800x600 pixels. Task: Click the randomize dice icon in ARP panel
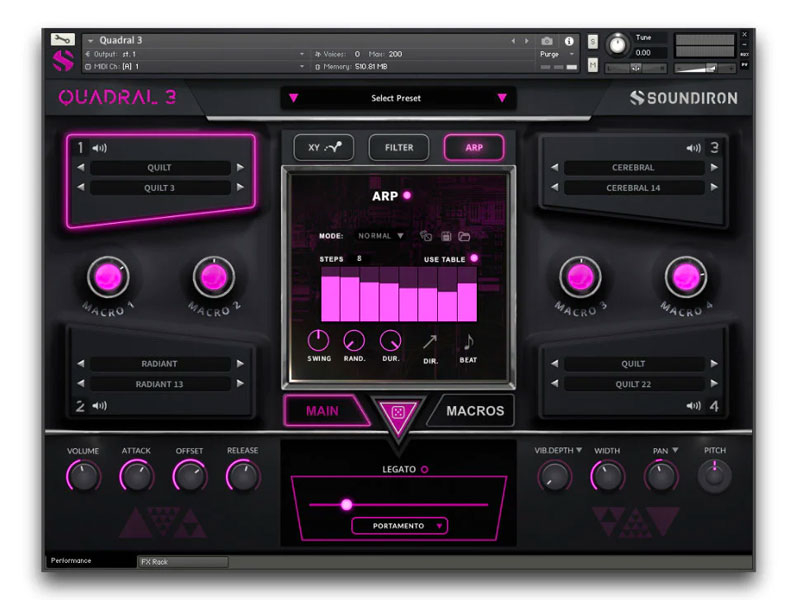426,236
